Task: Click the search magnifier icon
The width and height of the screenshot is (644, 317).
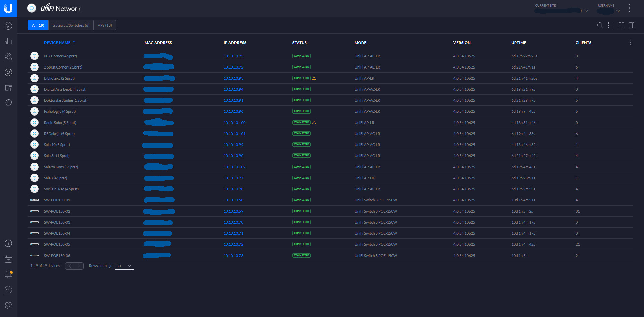Action: (x=600, y=25)
